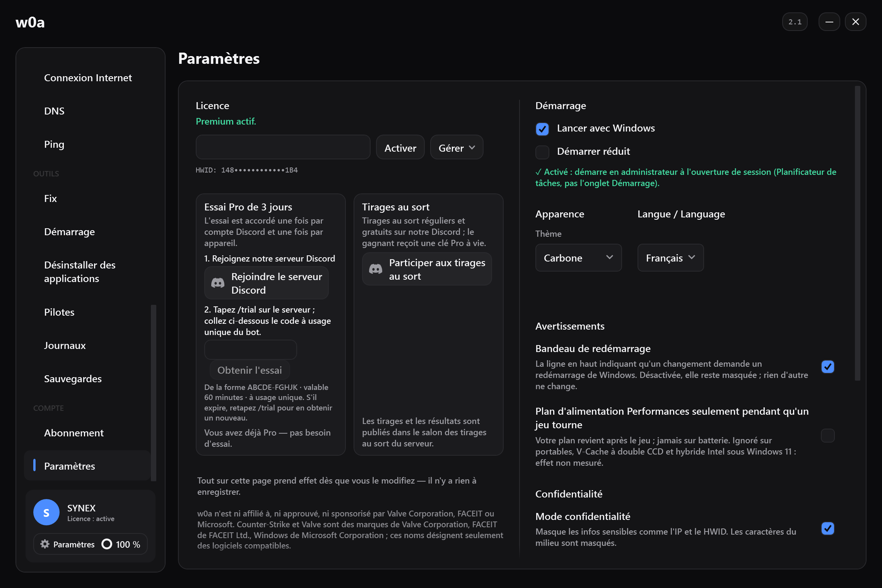Click Rejoindre le serveur Discord
The image size is (882, 588).
[x=267, y=283]
